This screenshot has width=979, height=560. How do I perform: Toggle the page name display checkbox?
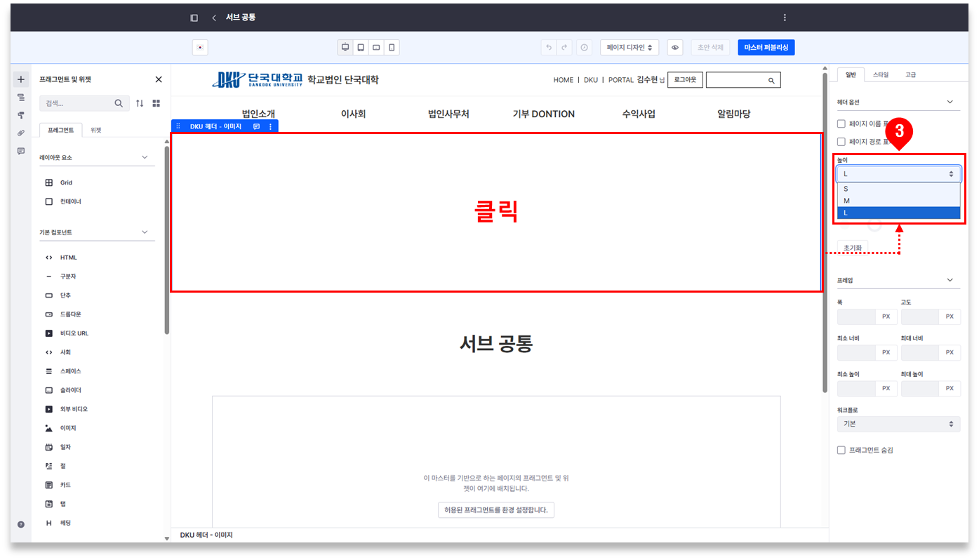[841, 124]
